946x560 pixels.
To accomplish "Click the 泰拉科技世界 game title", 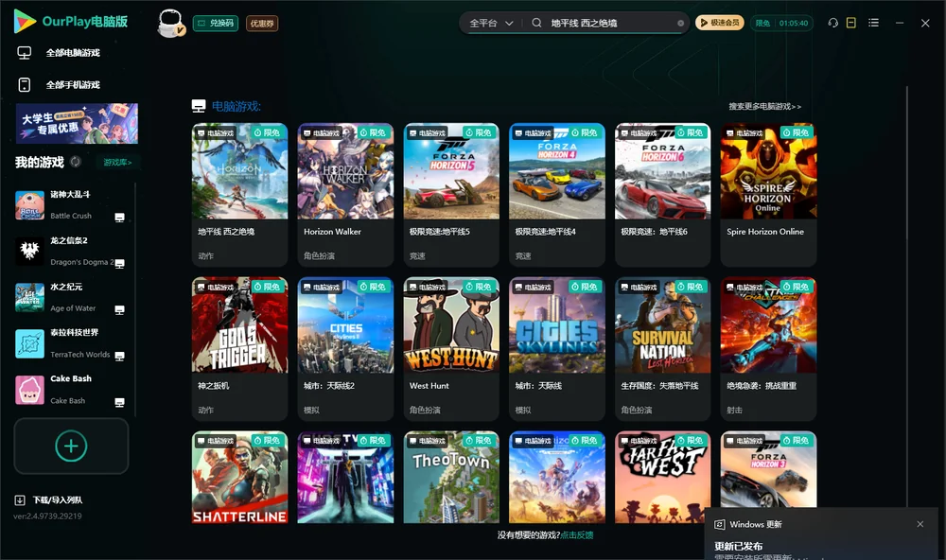I will click(x=74, y=333).
